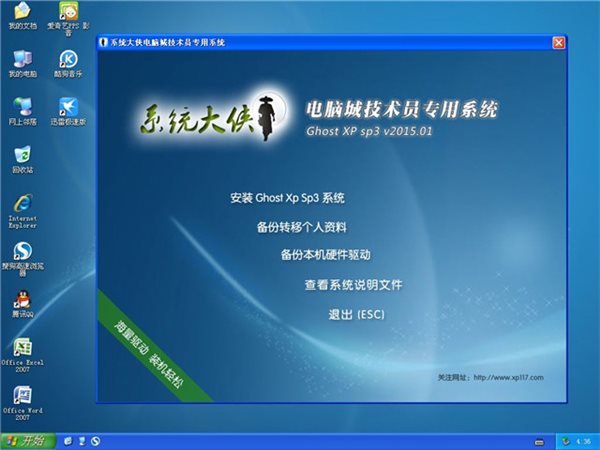The image size is (600, 450).
Task: Open Office Excel 2007 shortcut
Action: tap(23, 355)
